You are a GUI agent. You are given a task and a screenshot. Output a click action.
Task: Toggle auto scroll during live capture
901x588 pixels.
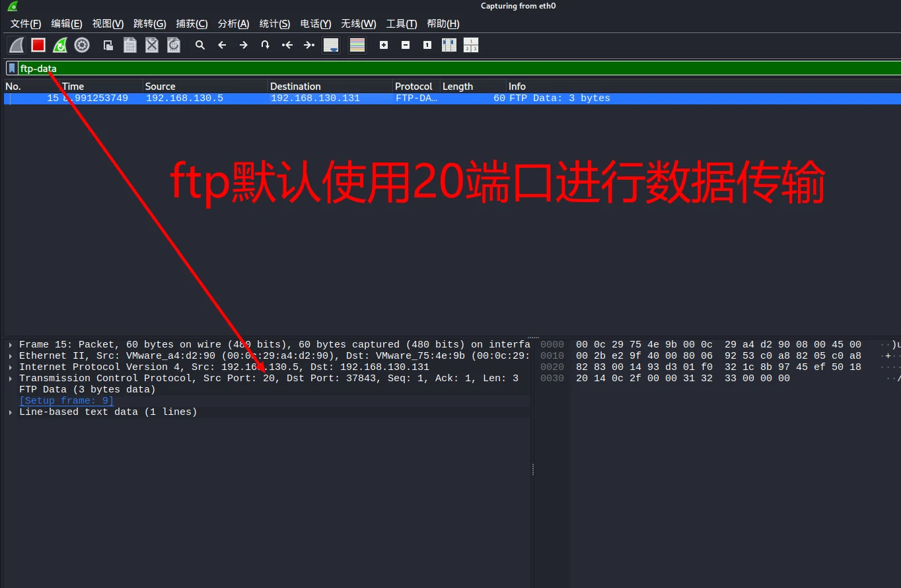click(331, 45)
